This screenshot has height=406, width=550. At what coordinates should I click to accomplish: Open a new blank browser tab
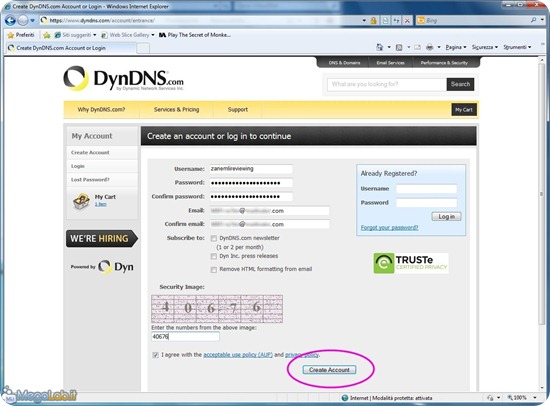pyautogui.click(x=143, y=48)
